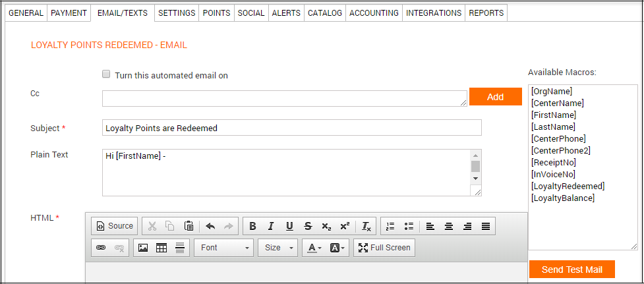
Task: Focus the Cc input field
Action: pyautogui.click(x=285, y=98)
